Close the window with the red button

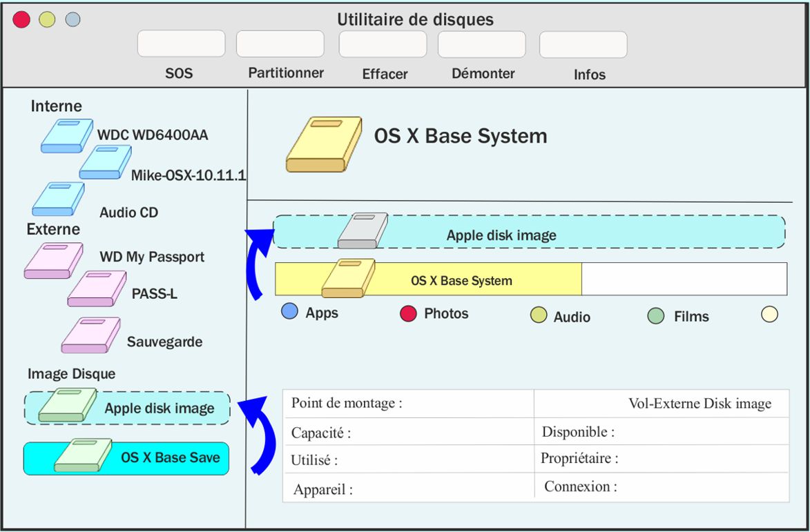[x=21, y=19]
